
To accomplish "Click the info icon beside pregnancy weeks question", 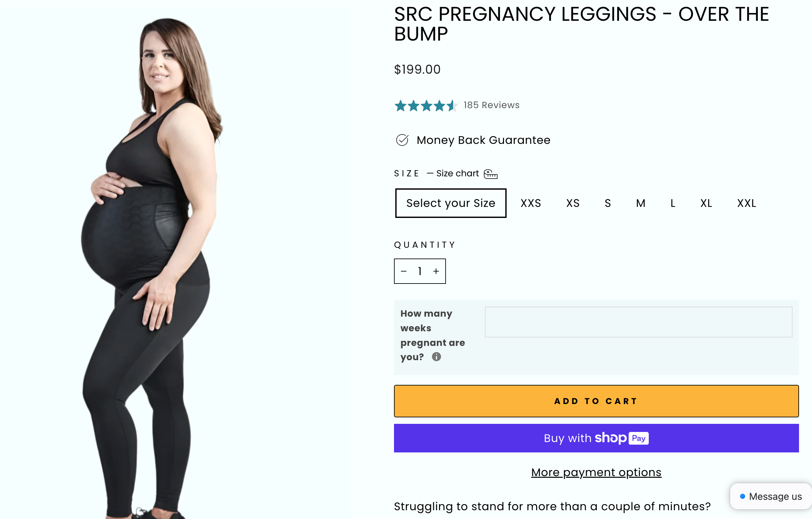I will (437, 357).
